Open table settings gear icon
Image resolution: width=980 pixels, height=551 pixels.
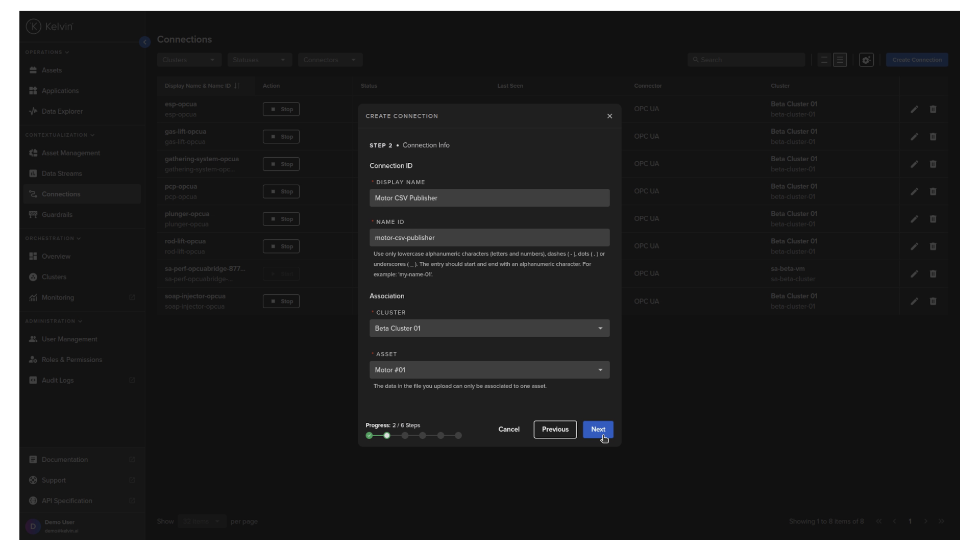pyautogui.click(x=866, y=60)
